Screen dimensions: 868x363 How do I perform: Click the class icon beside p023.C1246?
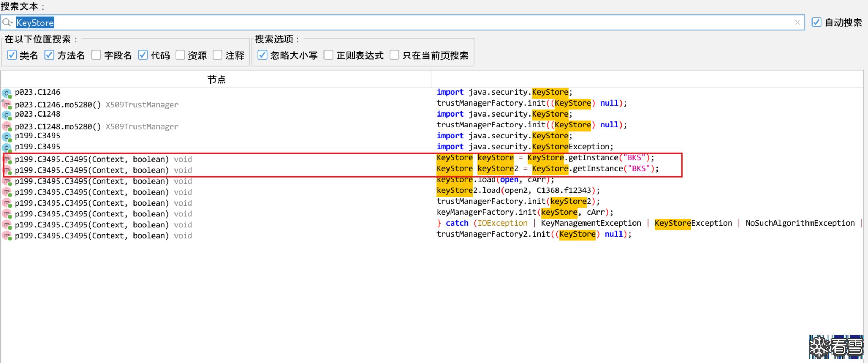(7, 94)
